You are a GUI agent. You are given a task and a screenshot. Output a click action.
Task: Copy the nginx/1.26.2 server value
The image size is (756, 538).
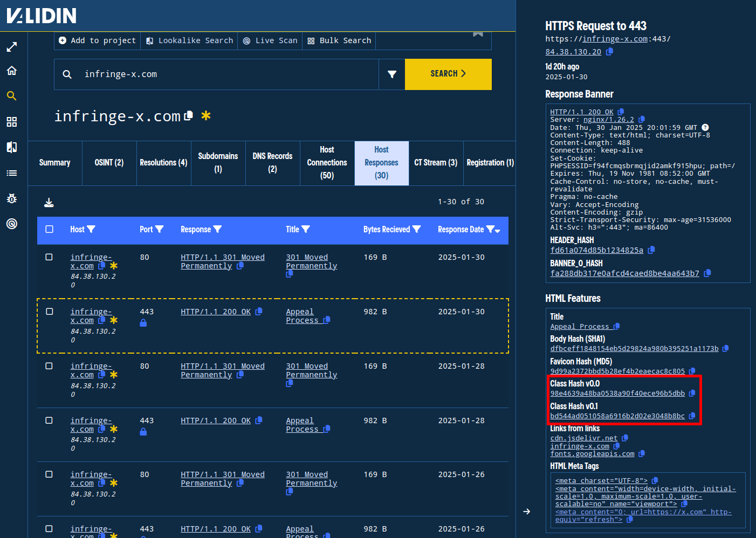[641, 119]
